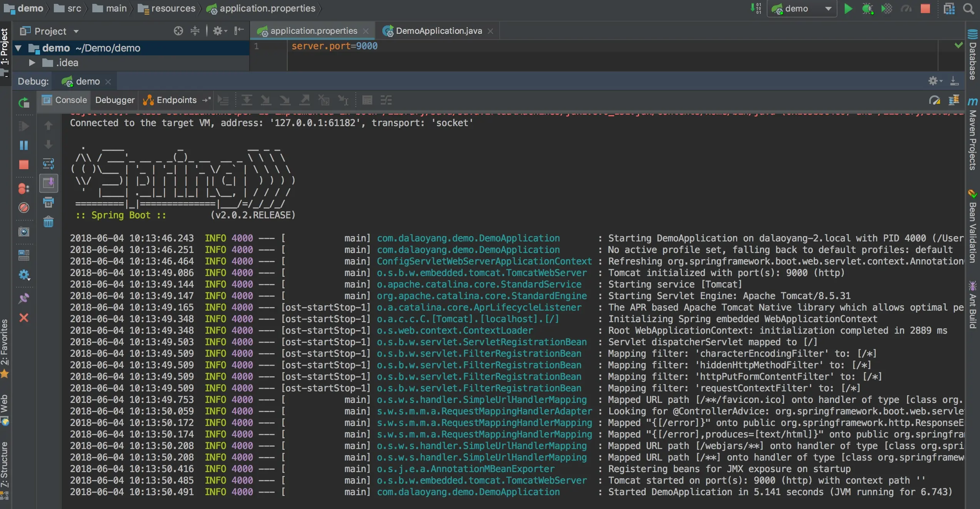Open the demo run configuration dropdown

[828, 8]
